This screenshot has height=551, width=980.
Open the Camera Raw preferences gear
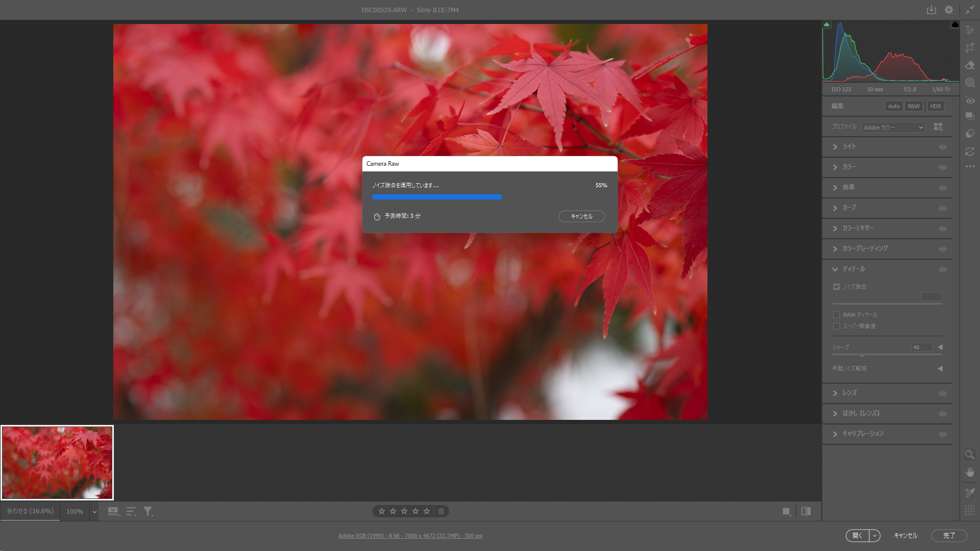(x=948, y=10)
